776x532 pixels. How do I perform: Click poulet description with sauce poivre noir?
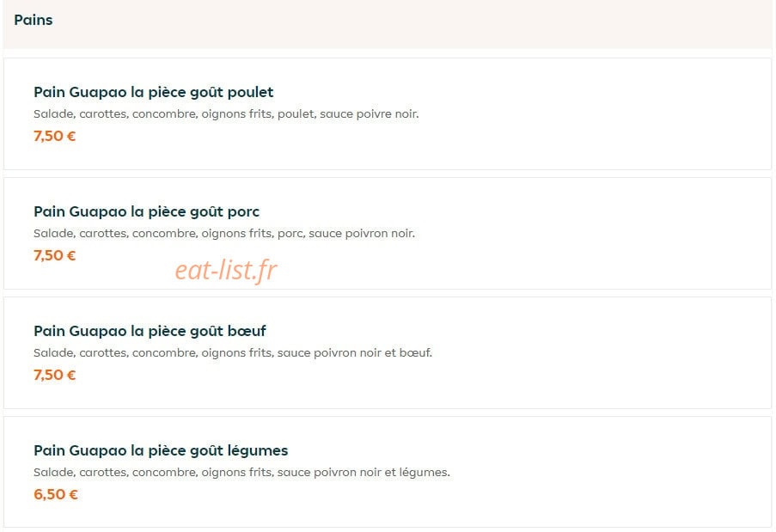(x=226, y=114)
